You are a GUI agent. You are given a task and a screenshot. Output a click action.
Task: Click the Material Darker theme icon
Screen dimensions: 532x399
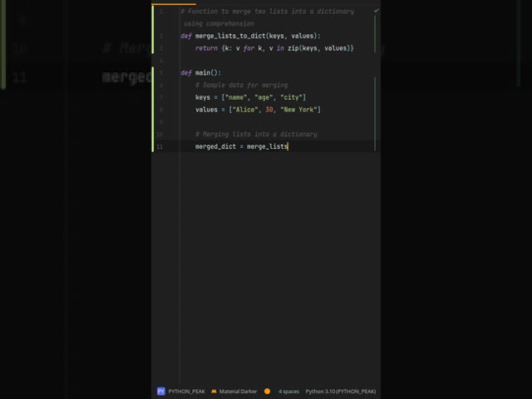click(x=214, y=392)
